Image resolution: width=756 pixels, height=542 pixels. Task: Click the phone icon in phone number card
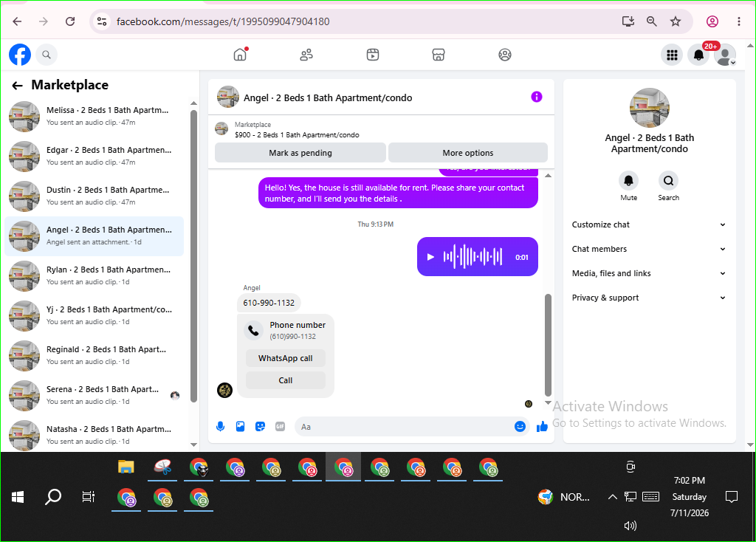(253, 330)
